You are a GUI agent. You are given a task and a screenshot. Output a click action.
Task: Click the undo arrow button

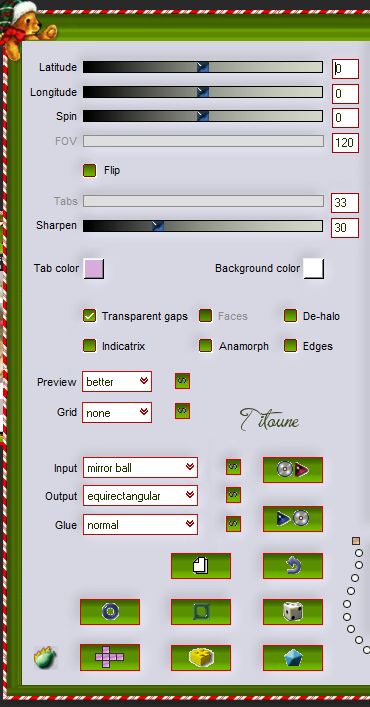point(293,566)
